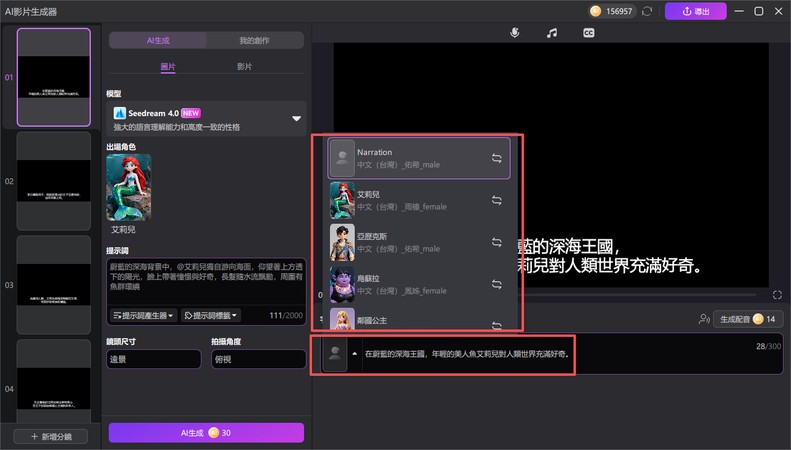This screenshot has height=450, width=791.
Task: Click the 艾莉兒 character image under 出場角色
Action: click(129, 187)
